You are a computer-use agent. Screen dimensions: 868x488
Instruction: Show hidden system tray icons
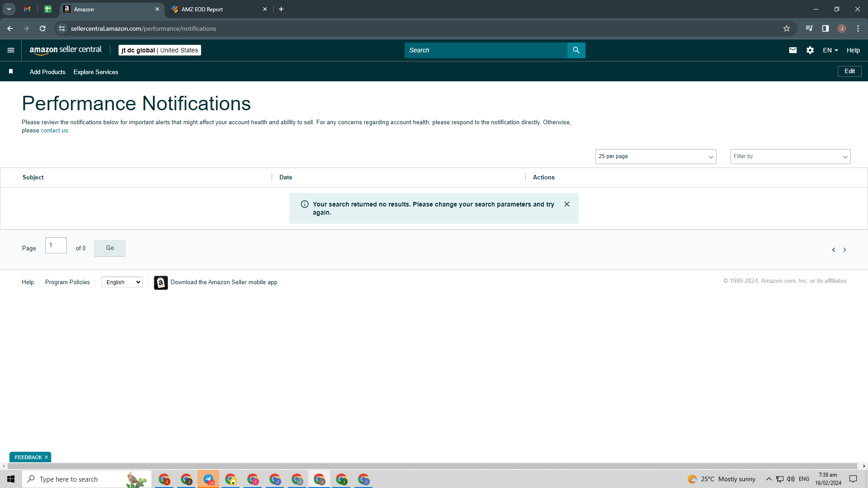769,479
